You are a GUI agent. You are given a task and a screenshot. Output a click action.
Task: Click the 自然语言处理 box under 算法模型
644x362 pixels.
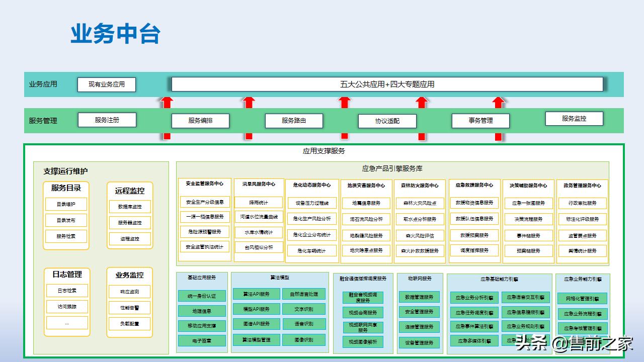point(305,294)
